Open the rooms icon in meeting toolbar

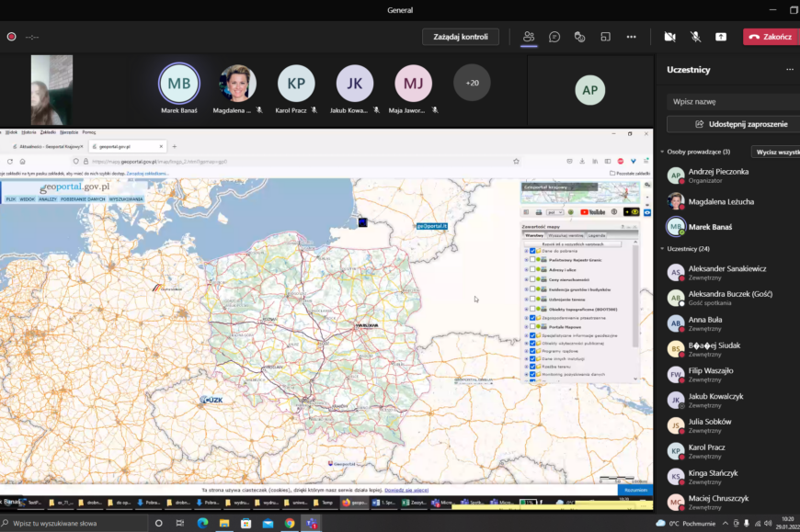(x=606, y=37)
